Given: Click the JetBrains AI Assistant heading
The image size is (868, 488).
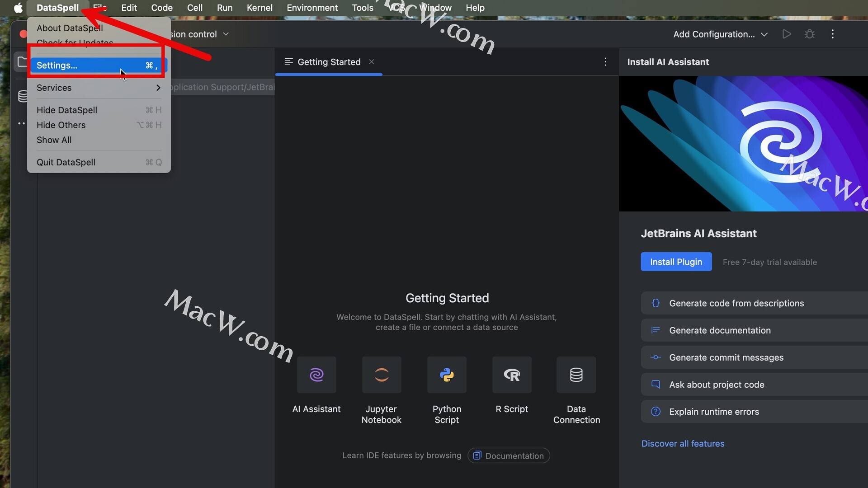Looking at the screenshot, I should (x=698, y=233).
